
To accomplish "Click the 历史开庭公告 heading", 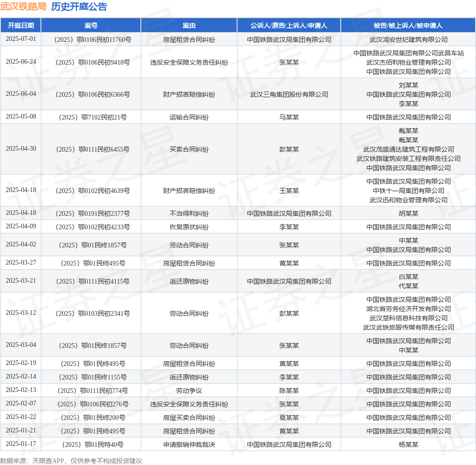I will pos(79,7).
